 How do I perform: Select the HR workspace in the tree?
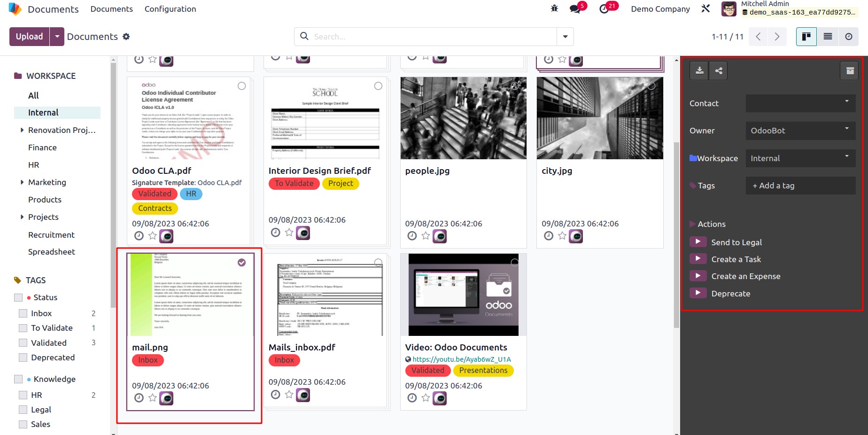(x=33, y=165)
